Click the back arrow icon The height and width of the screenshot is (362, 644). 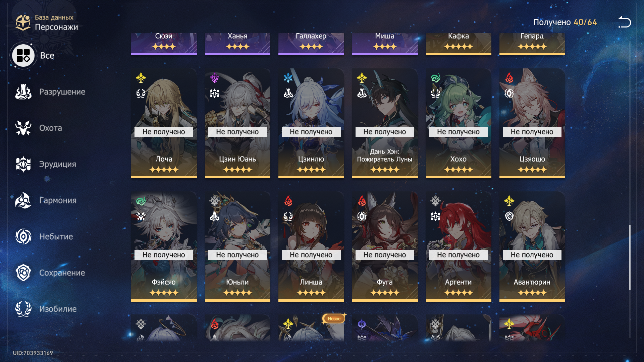(625, 22)
